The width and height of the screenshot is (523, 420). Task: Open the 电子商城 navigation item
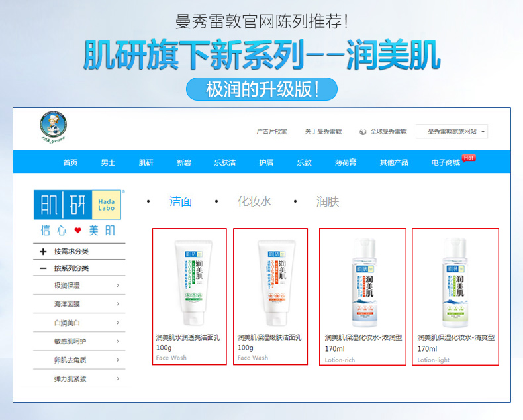pyautogui.click(x=446, y=162)
